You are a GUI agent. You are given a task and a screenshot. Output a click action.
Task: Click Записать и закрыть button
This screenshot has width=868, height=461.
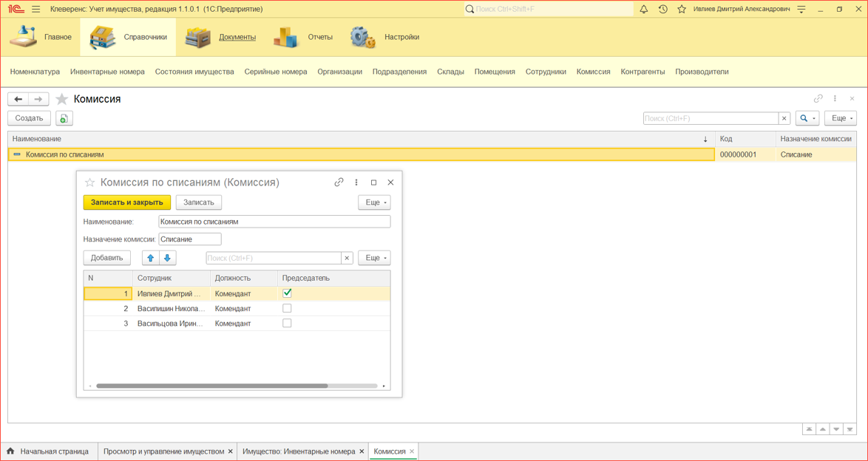point(126,202)
